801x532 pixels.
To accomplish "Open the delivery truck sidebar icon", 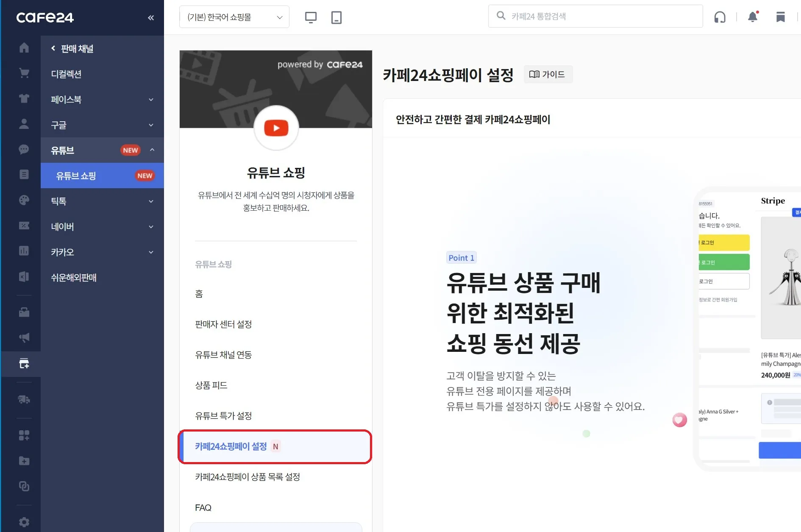I will 24,399.
